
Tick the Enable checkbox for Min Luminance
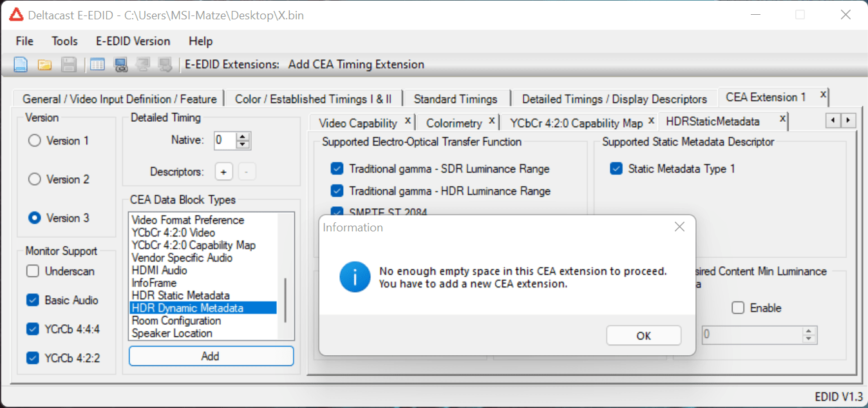(738, 308)
